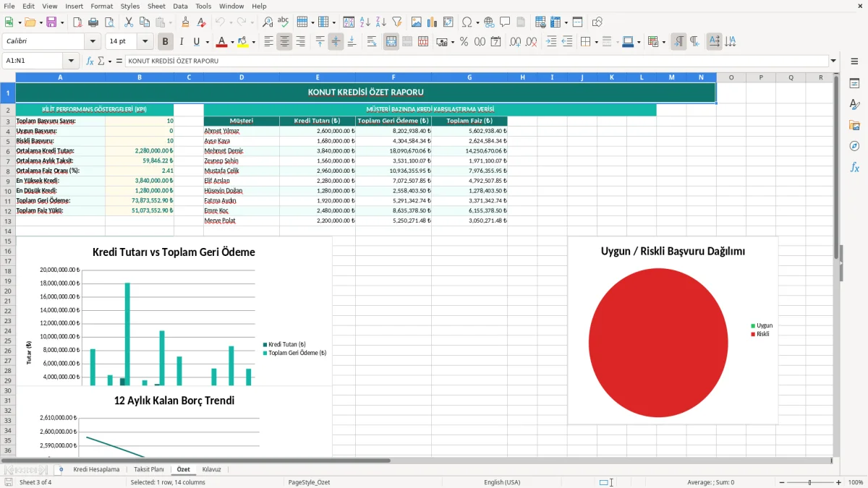Toggle Wrap Text
The height and width of the screenshot is (488, 868).
click(372, 42)
